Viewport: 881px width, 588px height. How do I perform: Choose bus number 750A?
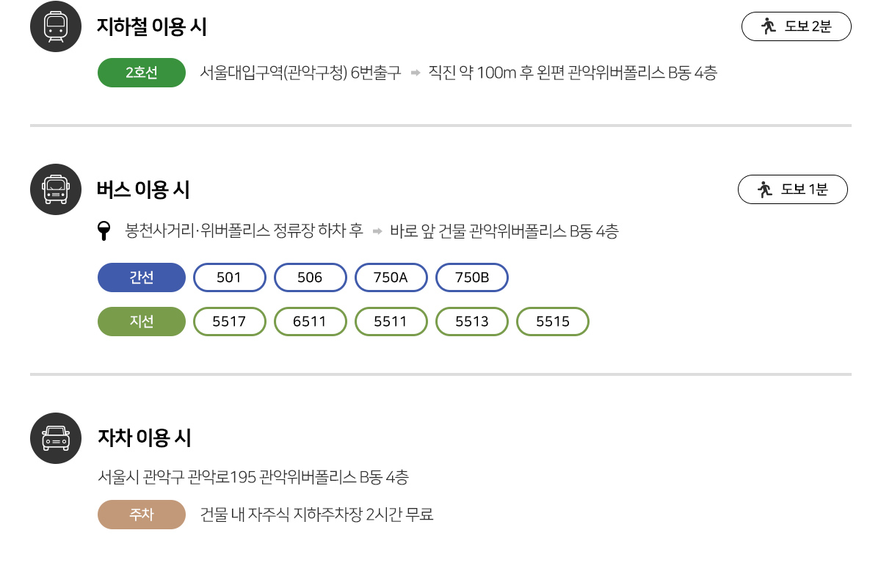pos(391,277)
